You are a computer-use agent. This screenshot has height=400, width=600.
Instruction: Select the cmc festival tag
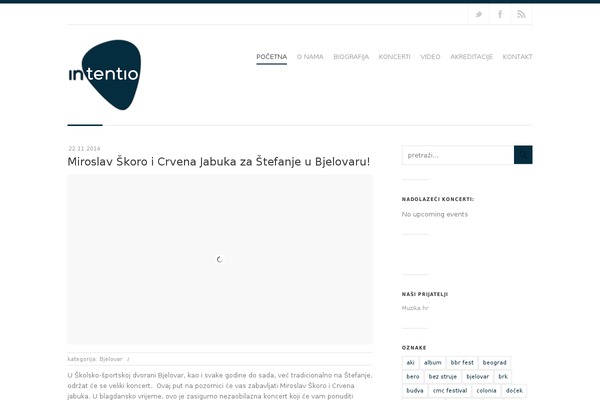click(450, 391)
